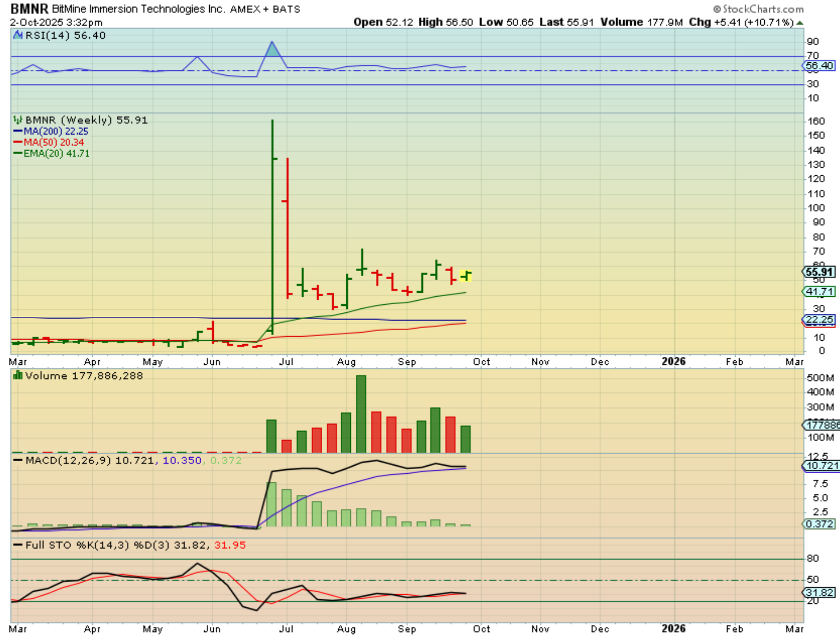Screen dimensions: 840x636
Task: Click the 500M label on the volume axis
Action: pos(820,378)
